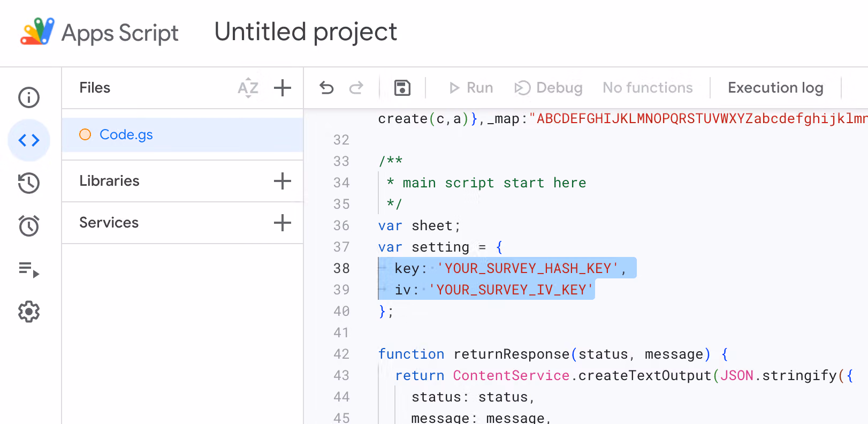Select the Editor code brackets icon
The image size is (868, 424).
pyautogui.click(x=29, y=140)
